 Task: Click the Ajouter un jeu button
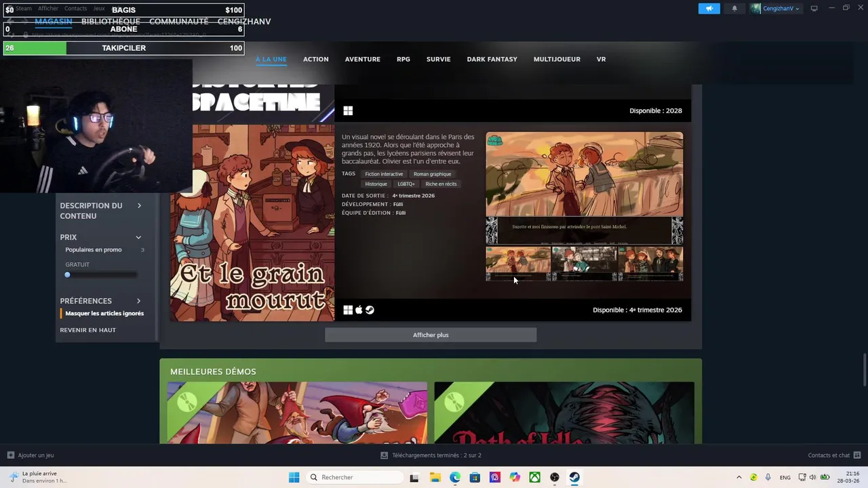31,455
